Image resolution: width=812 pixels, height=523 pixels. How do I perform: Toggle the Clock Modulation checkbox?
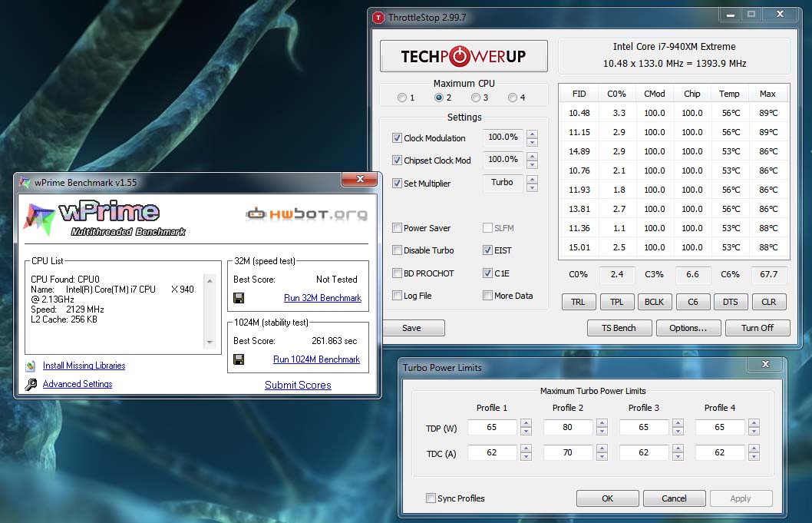(397, 138)
